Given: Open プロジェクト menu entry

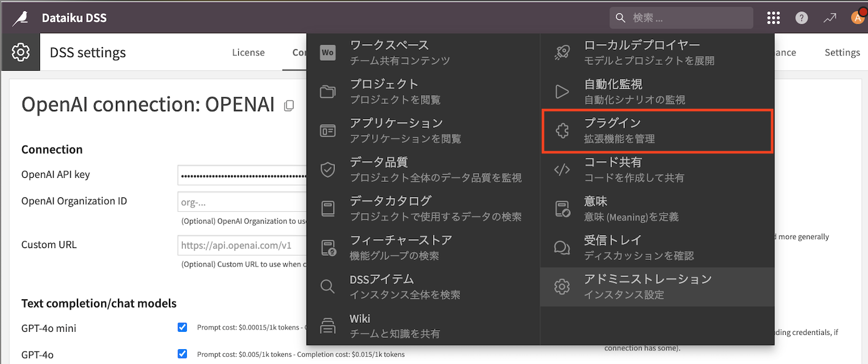Looking at the screenshot, I should [x=423, y=92].
